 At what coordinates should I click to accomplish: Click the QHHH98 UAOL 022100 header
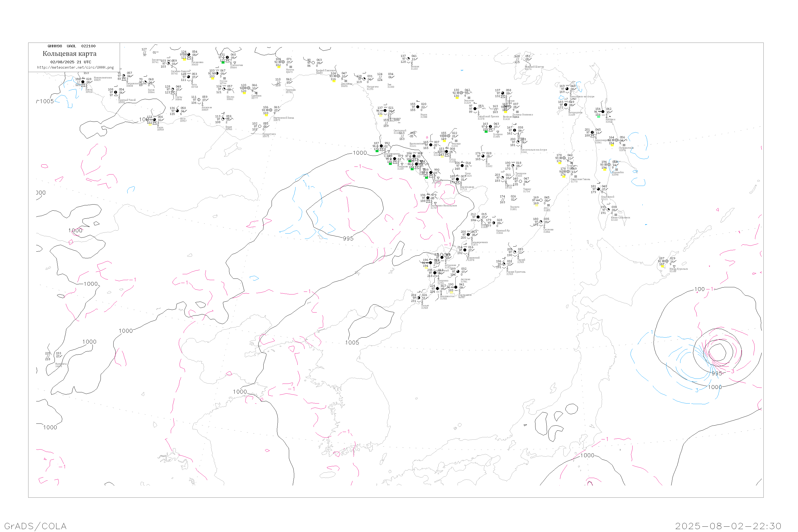point(72,46)
